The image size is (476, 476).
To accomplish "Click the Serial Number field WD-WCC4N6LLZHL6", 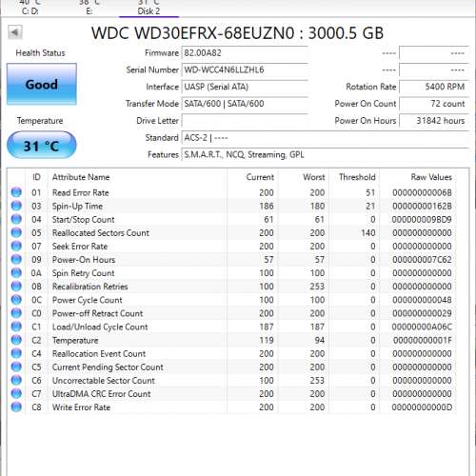I will (x=245, y=69).
